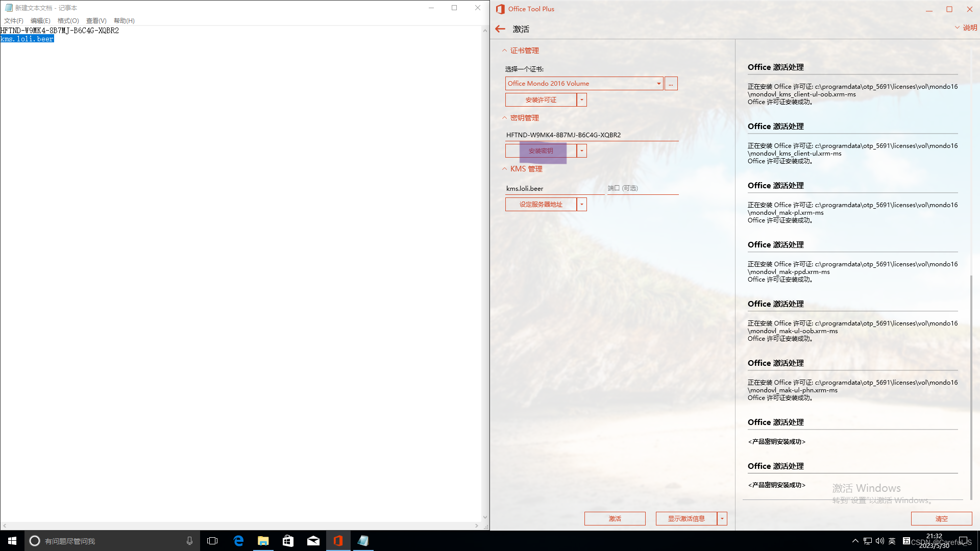Screen dimensions: 980x551
Task: Click the Office Tool Plus taskbar icon
Action: (x=338, y=541)
